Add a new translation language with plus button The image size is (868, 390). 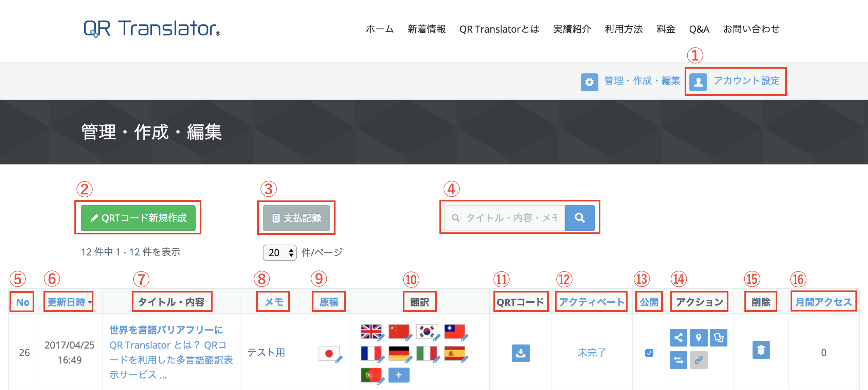tap(399, 375)
